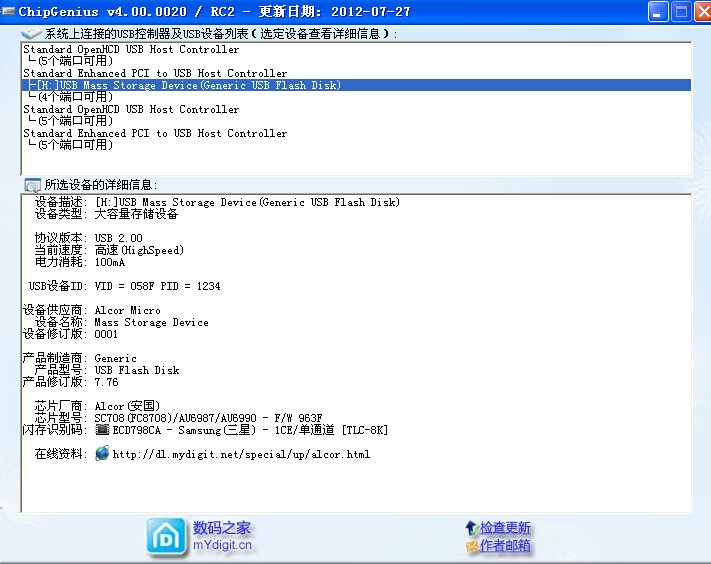This screenshot has width=711, height=564.
Task: Click the USB device list header icon
Action: coord(31,33)
